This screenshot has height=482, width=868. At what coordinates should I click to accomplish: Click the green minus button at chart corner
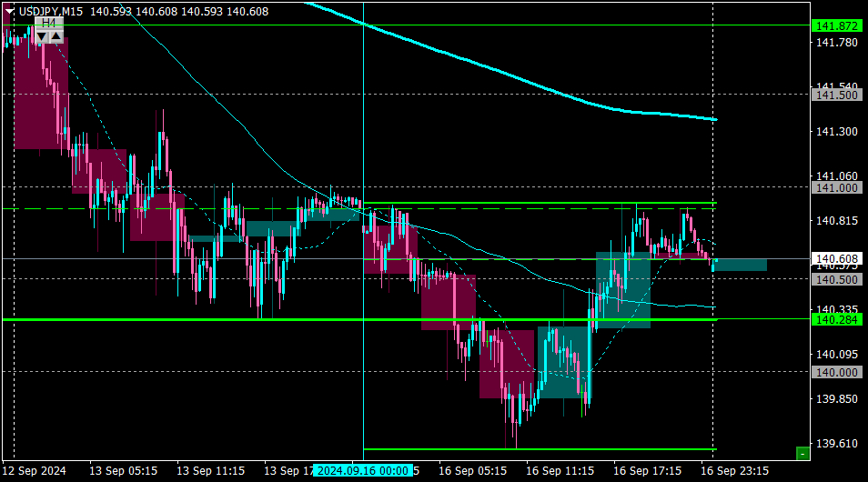tap(802, 453)
